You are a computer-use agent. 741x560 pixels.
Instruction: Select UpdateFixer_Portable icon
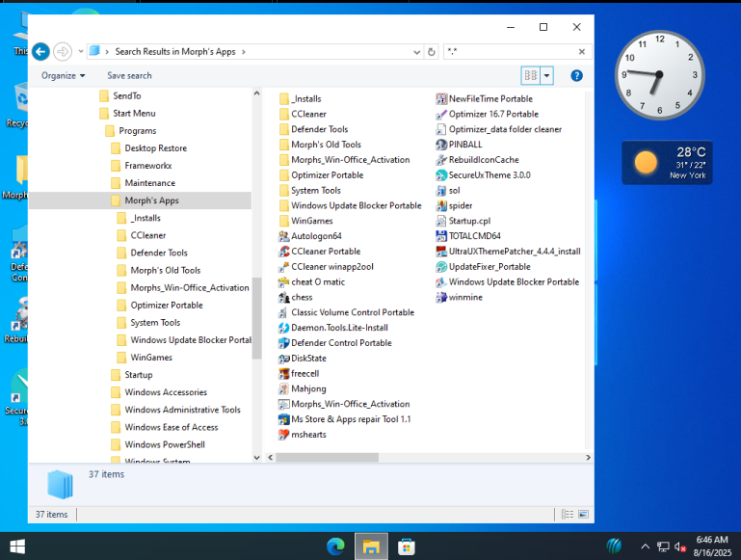[x=441, y=267]
